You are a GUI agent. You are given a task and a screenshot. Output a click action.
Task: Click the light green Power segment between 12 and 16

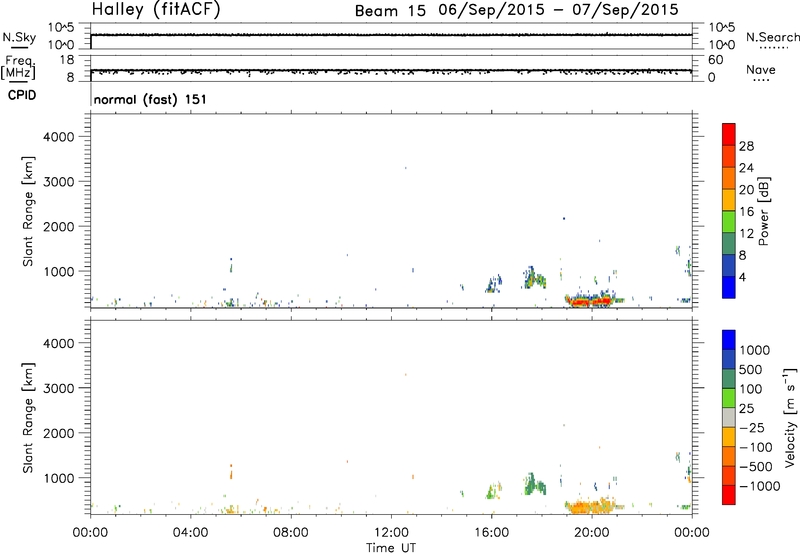(x=729, y=222)
